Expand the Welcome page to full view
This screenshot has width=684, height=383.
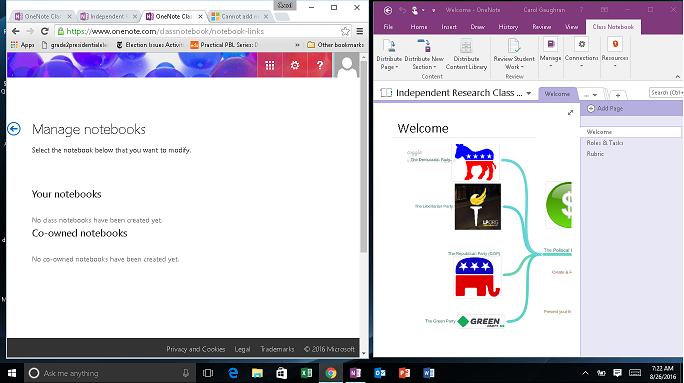[x=570, y=113]
